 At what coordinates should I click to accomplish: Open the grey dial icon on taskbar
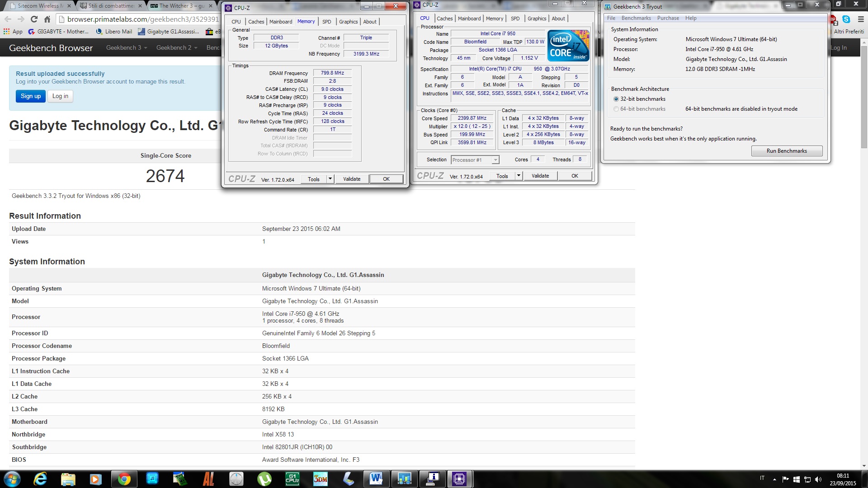pos(236,479)
